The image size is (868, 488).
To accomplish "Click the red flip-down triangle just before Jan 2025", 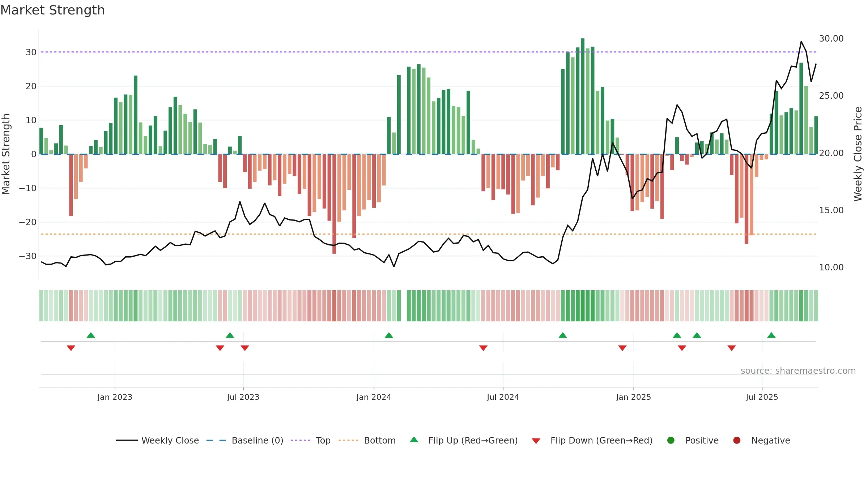I will click(x=622, y=348).
